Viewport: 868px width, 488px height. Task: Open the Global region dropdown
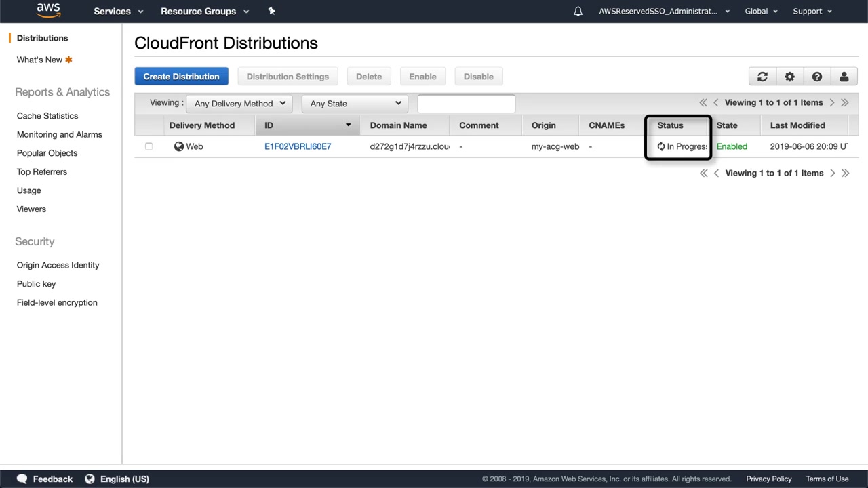[762, 11]
